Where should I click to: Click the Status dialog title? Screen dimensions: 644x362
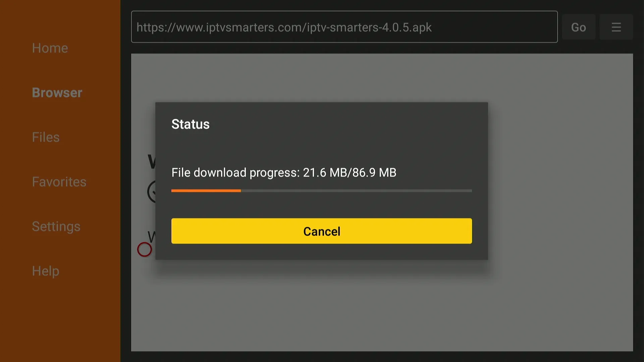pos(191,124)
